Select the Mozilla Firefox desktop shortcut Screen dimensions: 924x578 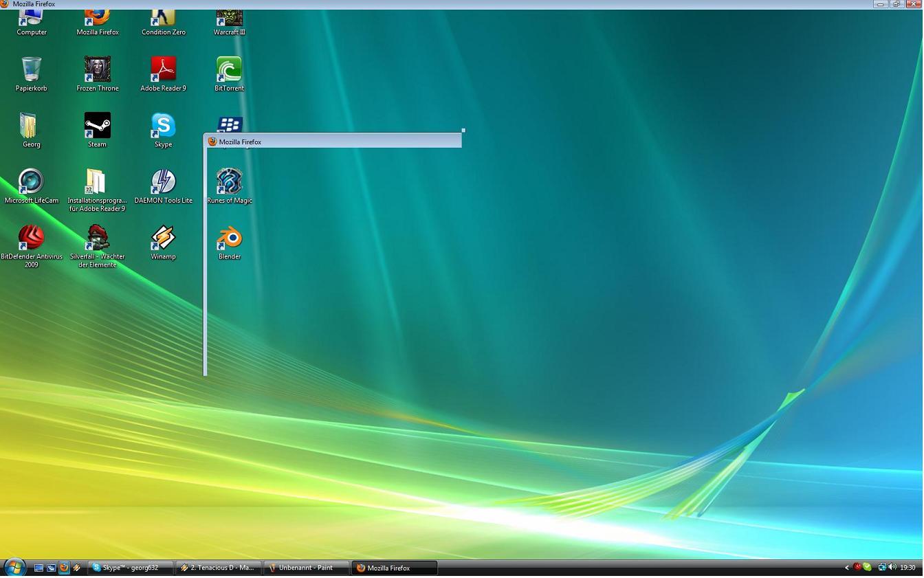point(98,23)
